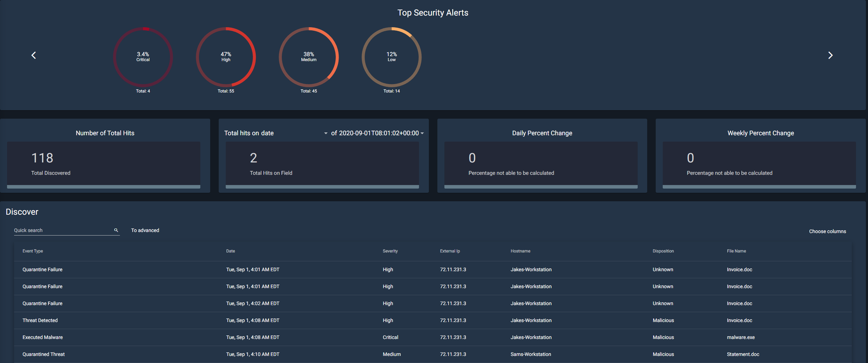Select the Executed Malware event row
This screenshot has height=363, width=868.
click(x=433, y=337)
